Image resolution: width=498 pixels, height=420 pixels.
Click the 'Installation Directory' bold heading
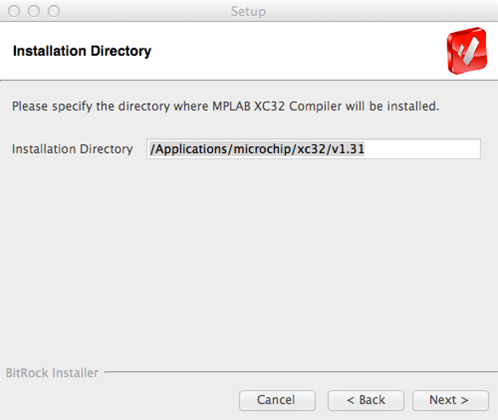click(x=82, y=51)
